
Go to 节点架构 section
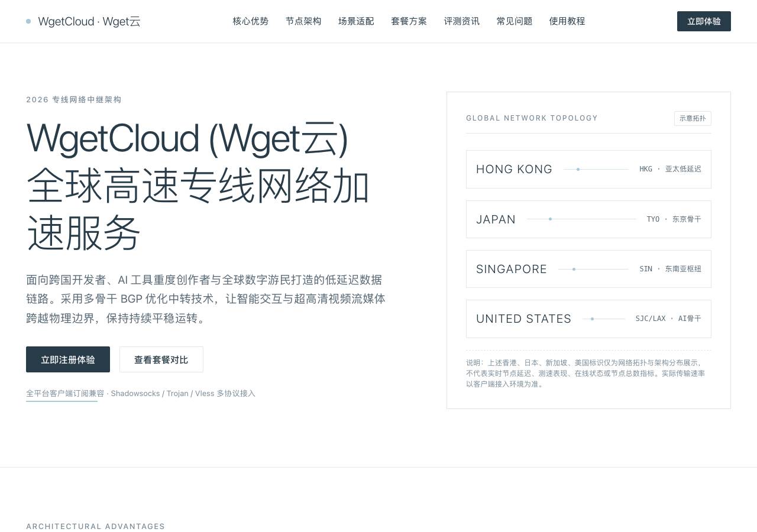click(x=303, y=21)
